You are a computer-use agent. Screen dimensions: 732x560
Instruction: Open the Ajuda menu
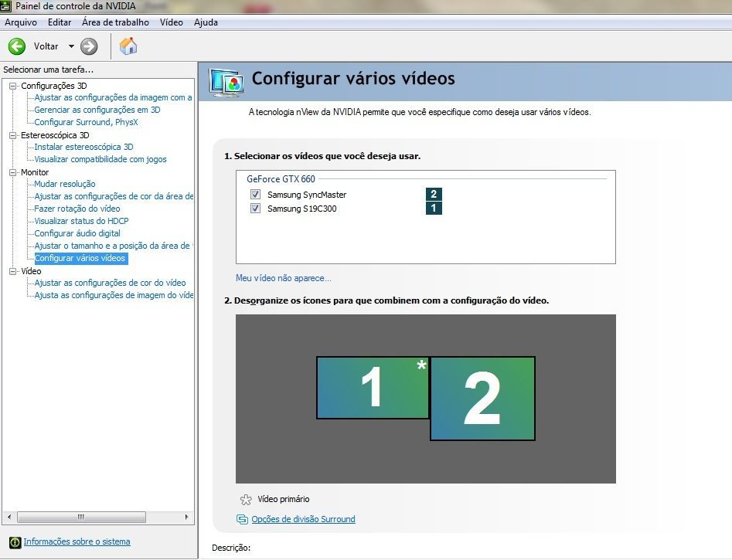coord(206,22)
